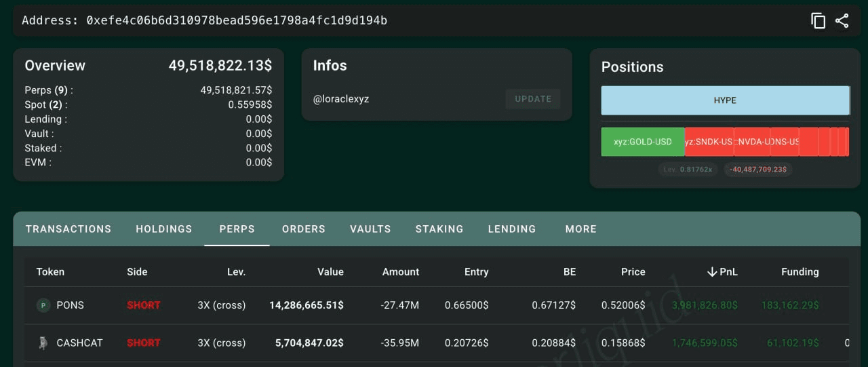Select the HYPE position bar

click(725, 100)
